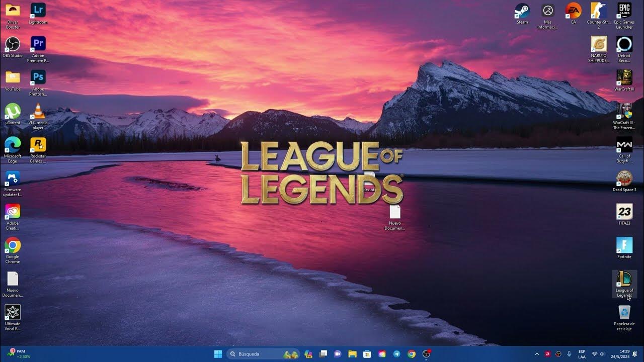Select the Rockstar Games Launcher shortcut
The image size is (644, 362).
tap(38, 150)
